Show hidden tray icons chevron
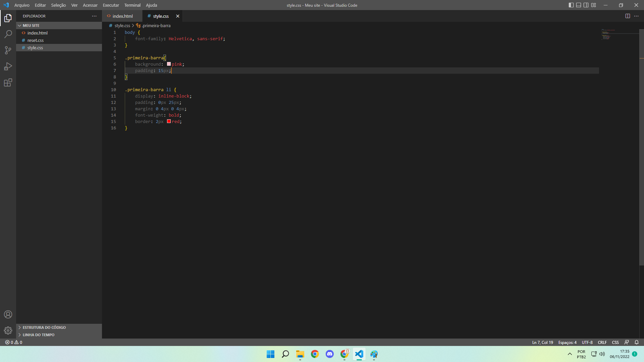This screenshot has height=362, width=644. point(570,354)
